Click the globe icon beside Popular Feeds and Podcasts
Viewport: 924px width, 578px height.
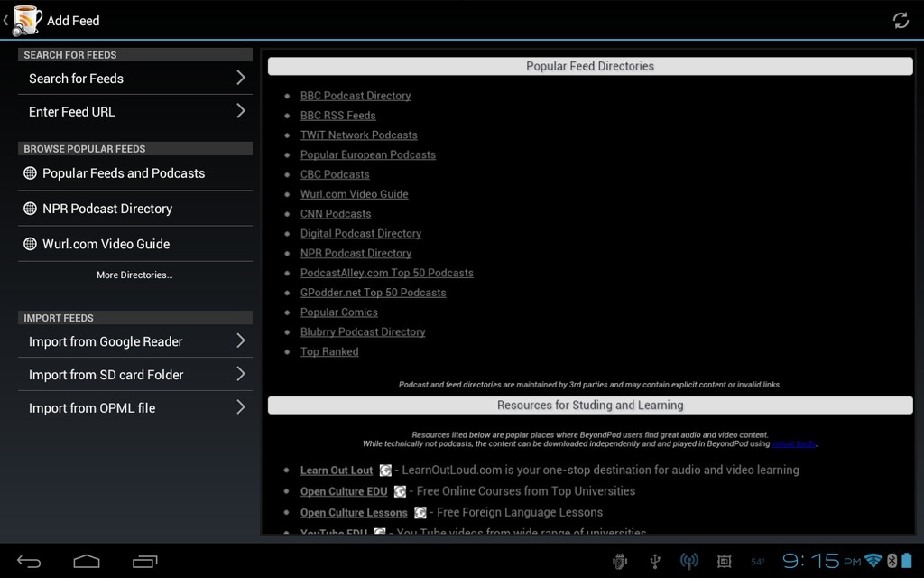(30, 173)
